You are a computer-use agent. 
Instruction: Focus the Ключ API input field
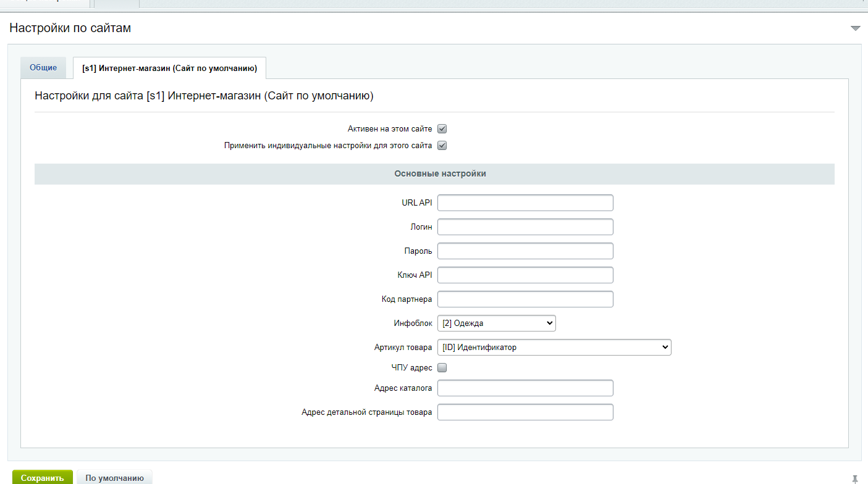[525, 275]
